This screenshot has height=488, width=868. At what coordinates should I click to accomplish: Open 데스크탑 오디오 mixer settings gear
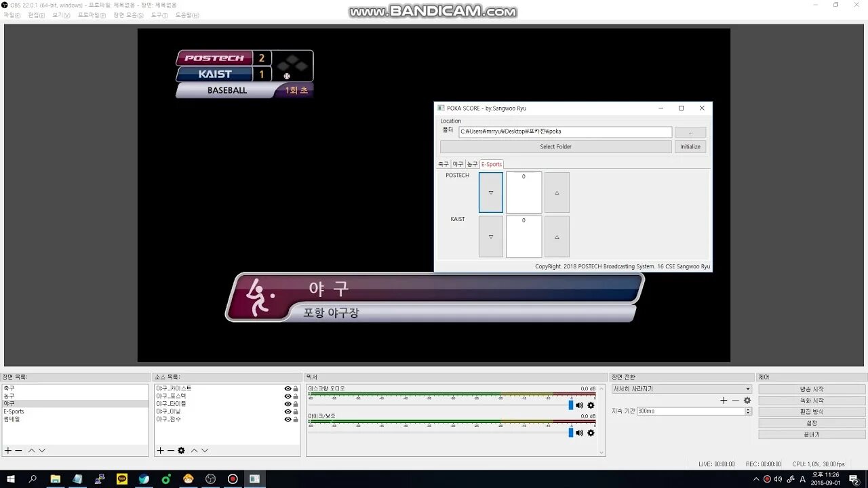click(591, 405)
